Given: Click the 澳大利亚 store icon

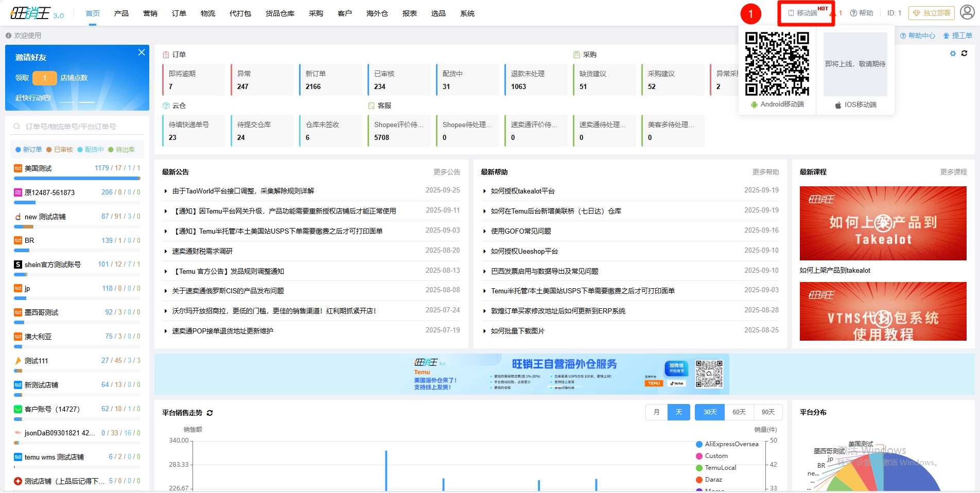Looking at the screenshot, I should (18, 337).
